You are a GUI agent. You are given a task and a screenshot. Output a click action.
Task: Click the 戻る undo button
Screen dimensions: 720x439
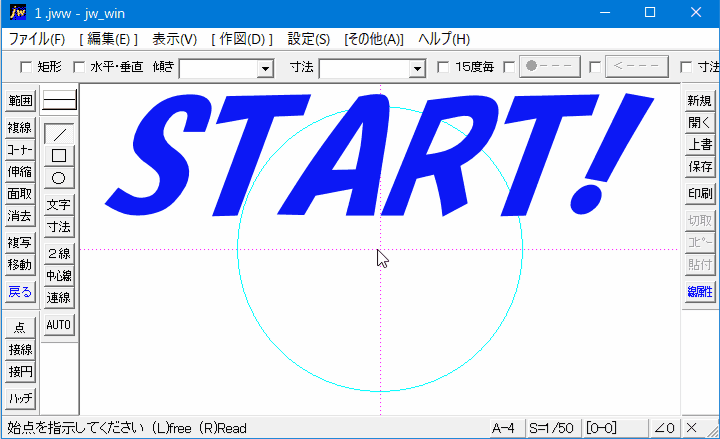click(20, 292)
